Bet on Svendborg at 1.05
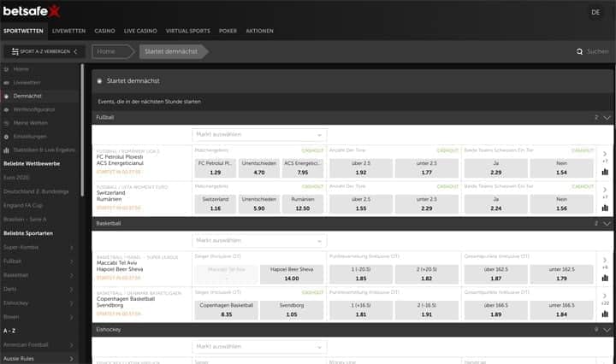 coord(292,310)
